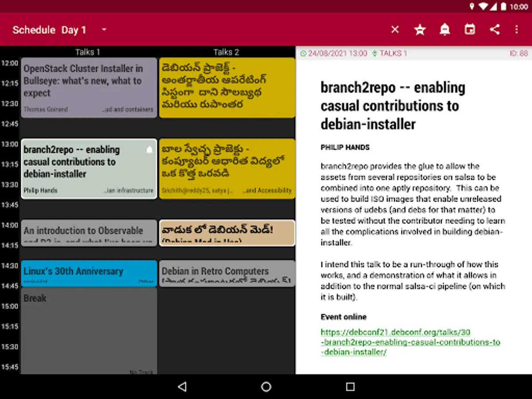Open Debian in Retro Computers talk
532x399 pixels.
pos(227,273)
